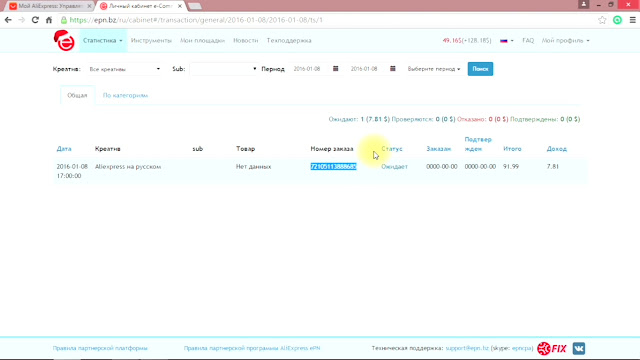Go to browser home page icon
640x360 pixels.
[49, 20]
